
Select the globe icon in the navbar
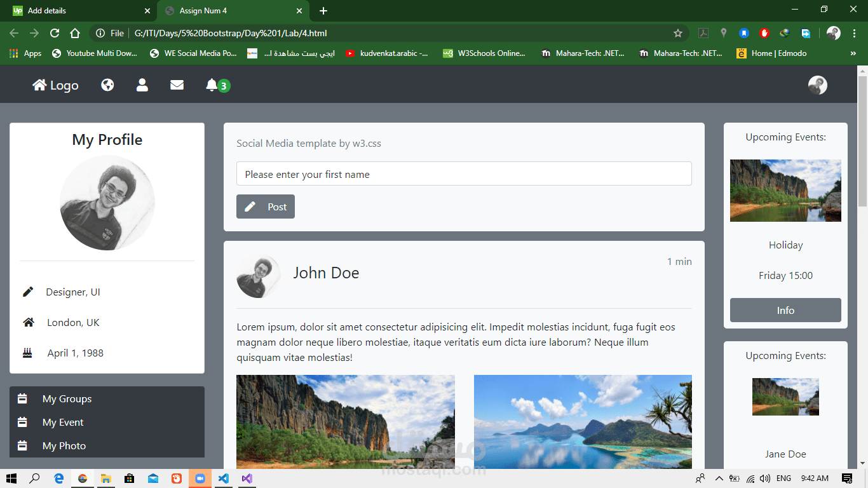click(107, 85)
